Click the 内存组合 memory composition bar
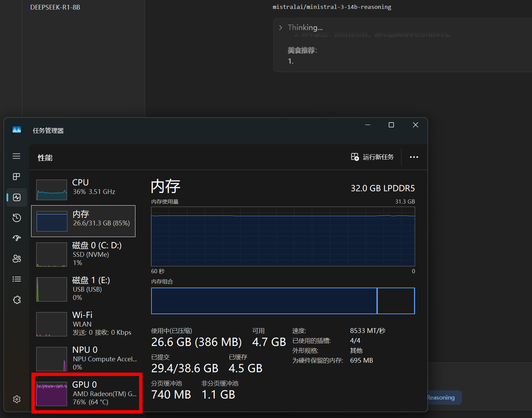This screenshot has height=418, width=532. coord(283,301)
